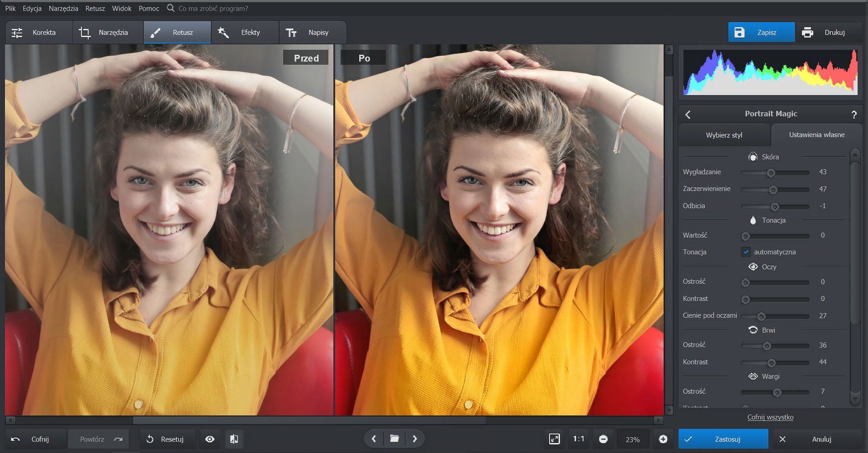Go to previous photo arrow
The width and height of the screenshot is (868, 453).
tap(373, 439)
